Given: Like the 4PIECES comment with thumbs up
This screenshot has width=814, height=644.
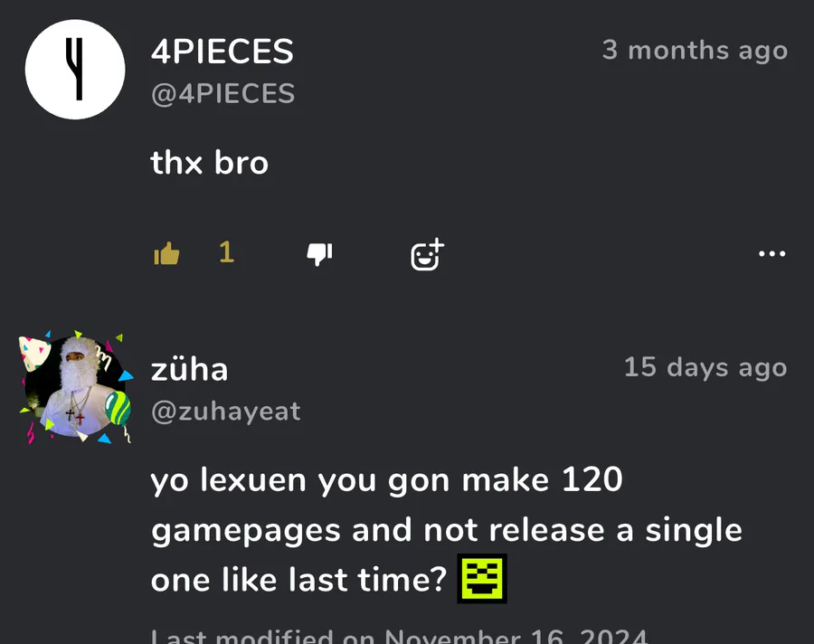Looking at the screenshot, I should [x=166, y=254].
